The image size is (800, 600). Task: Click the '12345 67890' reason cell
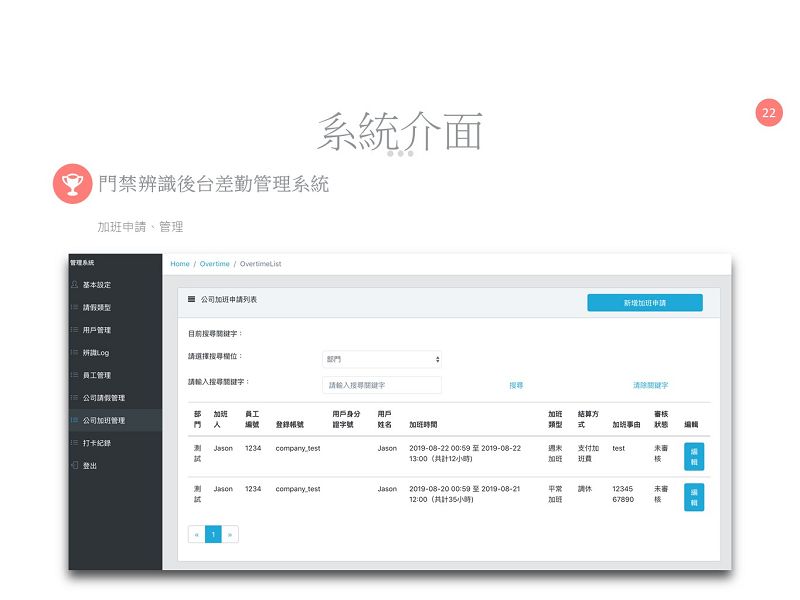coord(623,494)
